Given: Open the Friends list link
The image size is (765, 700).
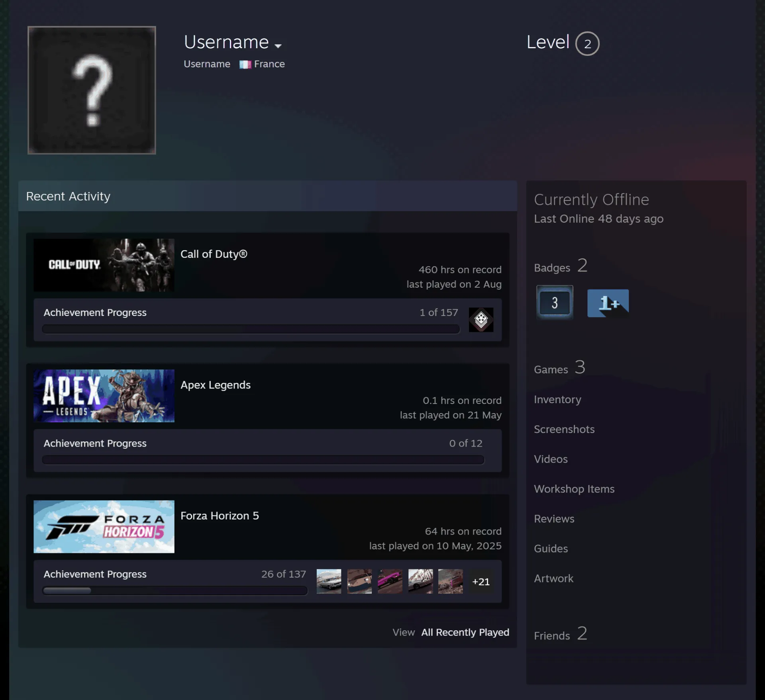Looking at the screenshot, I should [x=561, y=634].
